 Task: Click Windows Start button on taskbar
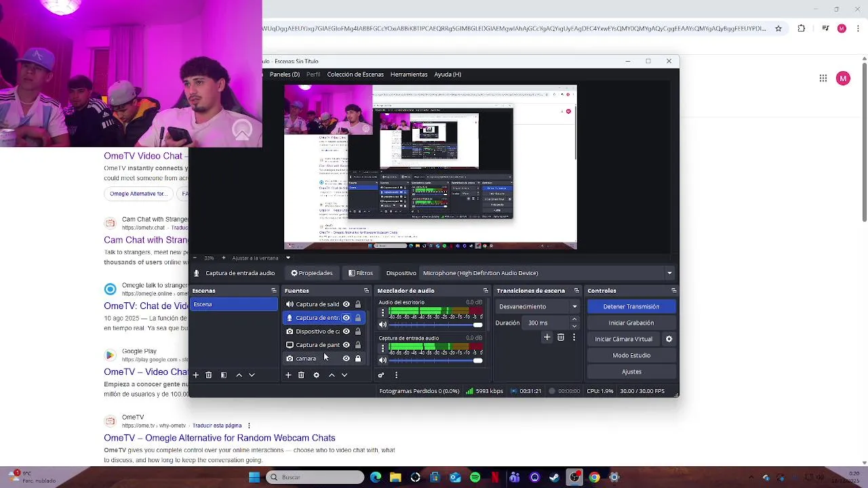(x=254, y=477)
